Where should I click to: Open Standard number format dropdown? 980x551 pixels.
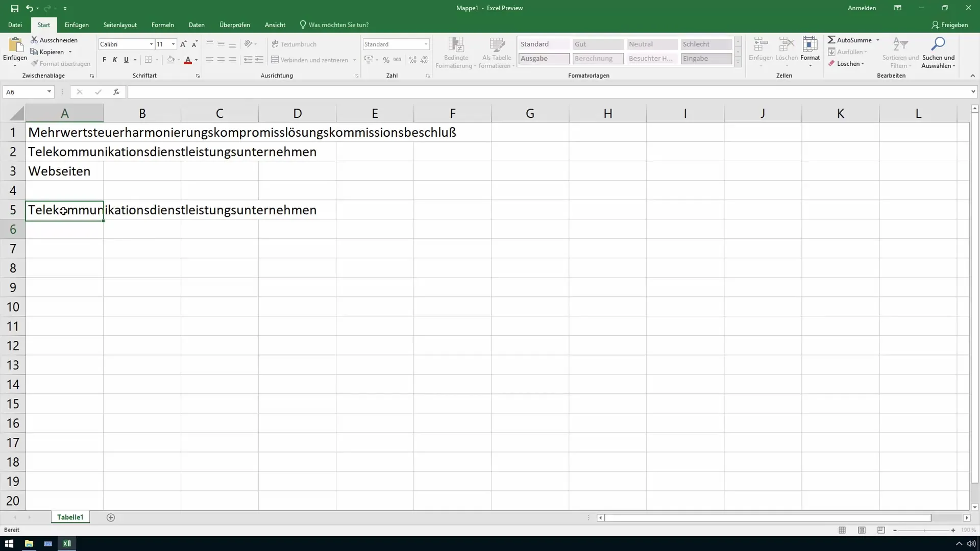click(x=426, y=44)
